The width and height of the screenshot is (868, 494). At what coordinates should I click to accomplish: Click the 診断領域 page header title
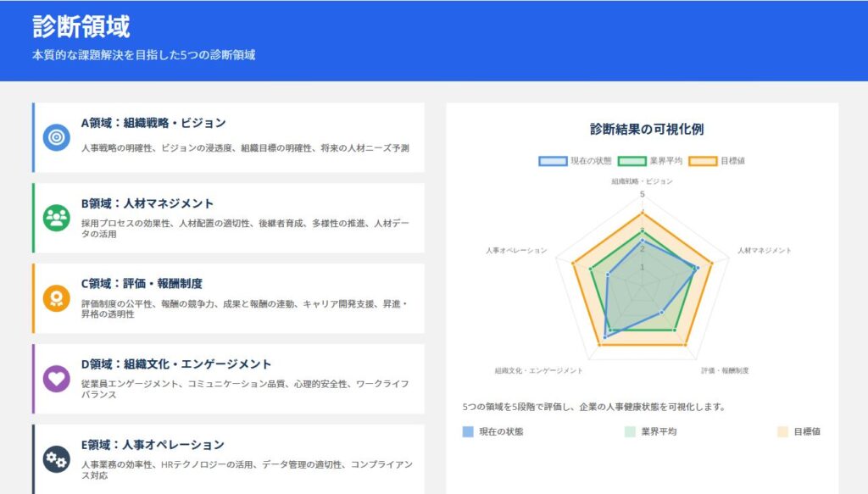click(81, 26)
